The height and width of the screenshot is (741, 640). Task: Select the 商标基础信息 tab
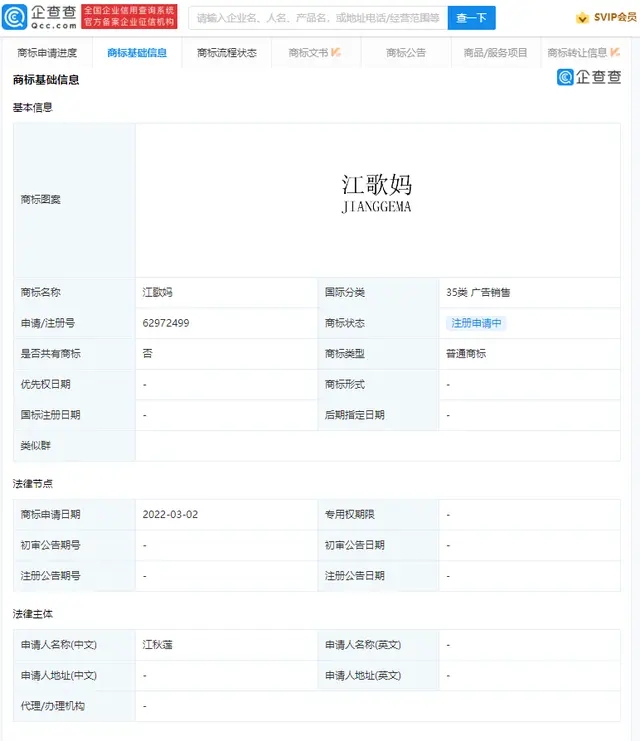click(x=137, y=53)
